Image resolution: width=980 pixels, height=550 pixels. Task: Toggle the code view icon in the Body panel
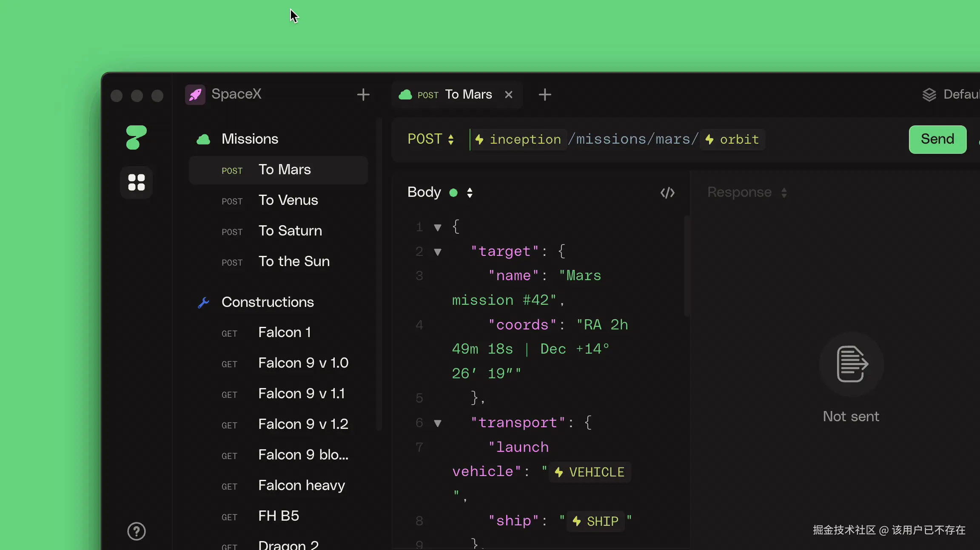(667, 193)
